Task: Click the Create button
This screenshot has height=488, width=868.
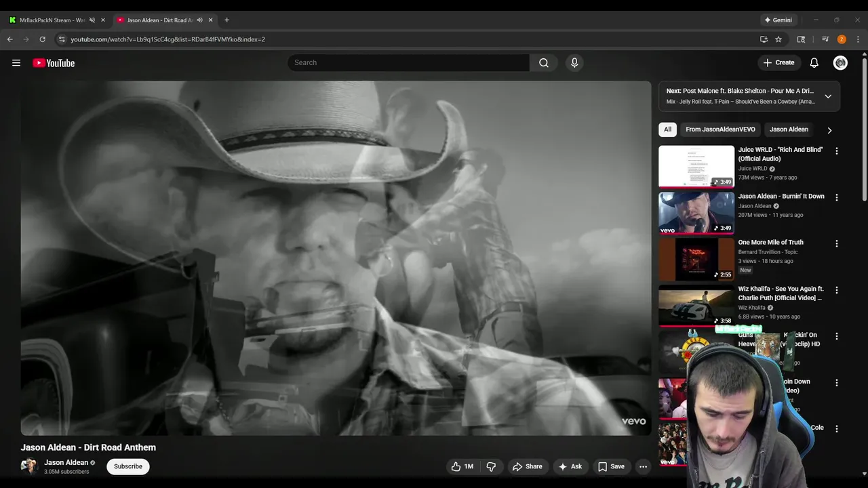Action: 778,63
